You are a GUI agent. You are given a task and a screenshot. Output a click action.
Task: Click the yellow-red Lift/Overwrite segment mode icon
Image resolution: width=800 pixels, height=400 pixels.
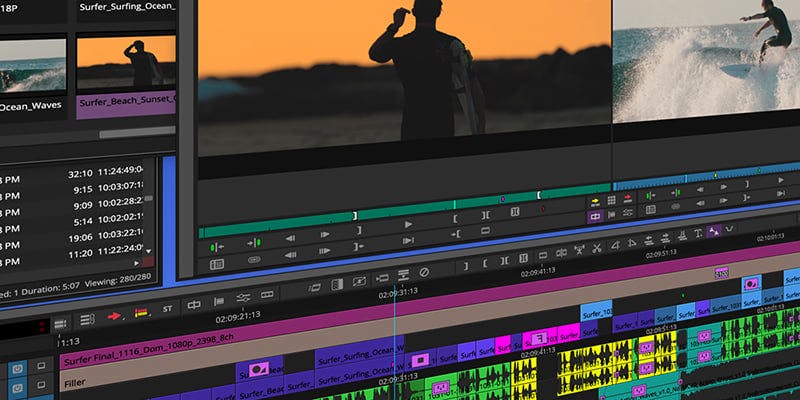(x=141, y=312)
